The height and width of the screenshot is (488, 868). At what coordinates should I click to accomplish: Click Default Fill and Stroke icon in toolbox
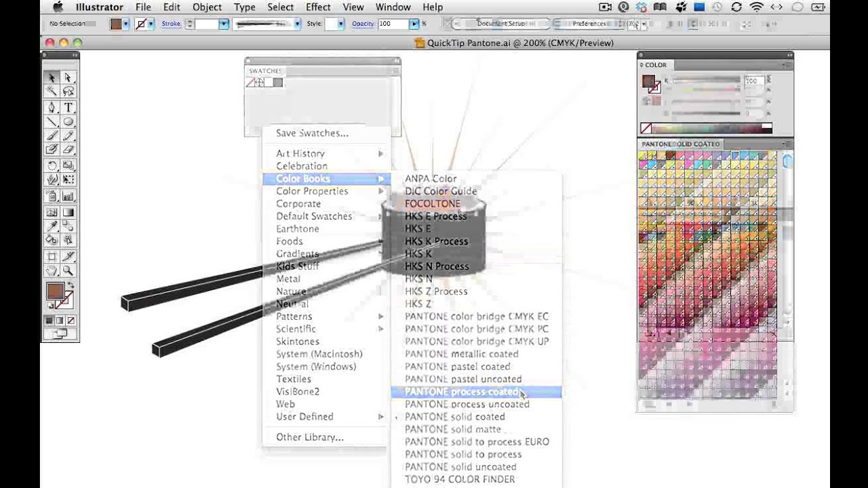[50, 306]
